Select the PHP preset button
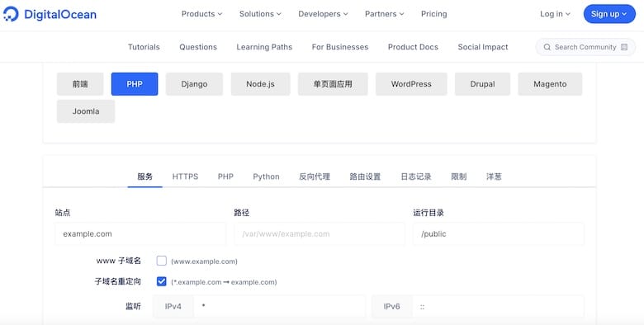644x325 pixels. pyautogui.click(x=135, y=84)
